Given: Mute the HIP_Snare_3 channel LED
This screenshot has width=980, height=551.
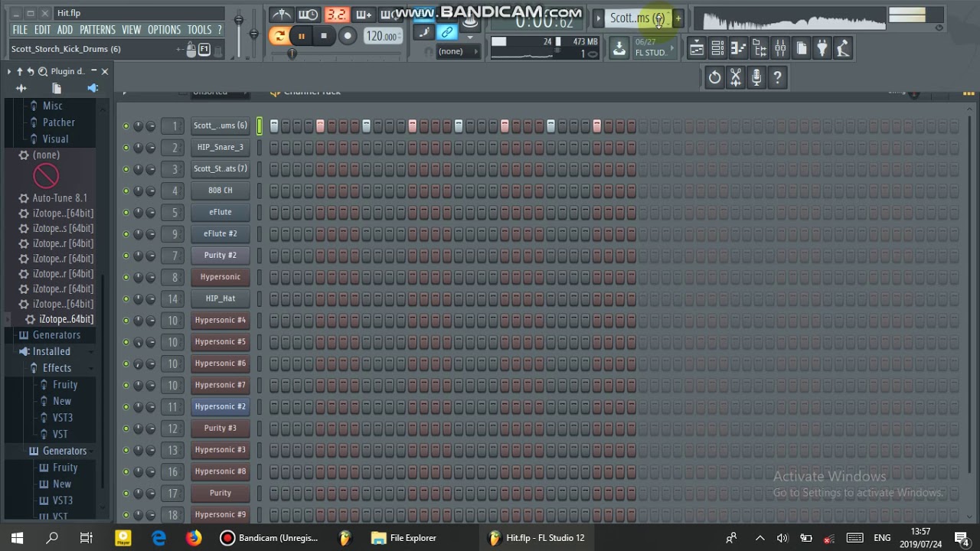Looking at the screenshot, I should (x=126, y=147).
